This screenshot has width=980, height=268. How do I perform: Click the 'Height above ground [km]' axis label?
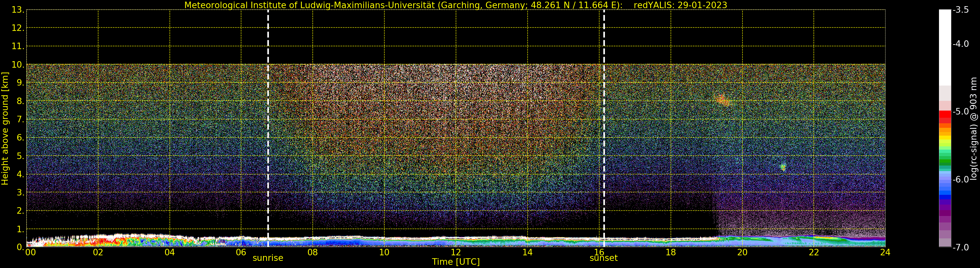pyautogui.click(x=5, y=128)
